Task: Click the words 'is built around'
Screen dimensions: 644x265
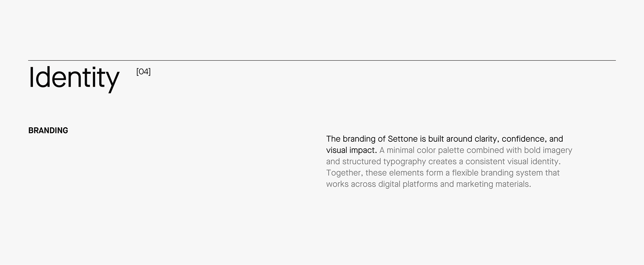Action: (x=446, y=139)
